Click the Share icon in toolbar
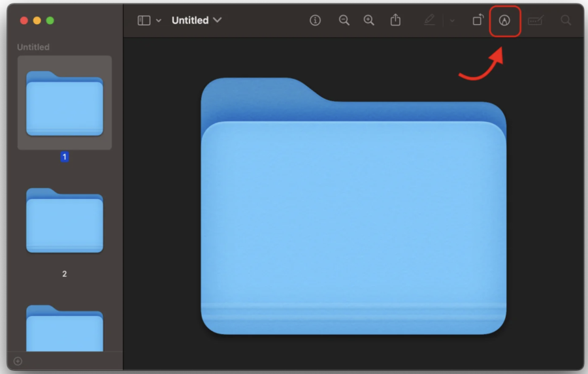Image resolution: width=588 pixels, height=374 pixels. click(x=395, y=21)
